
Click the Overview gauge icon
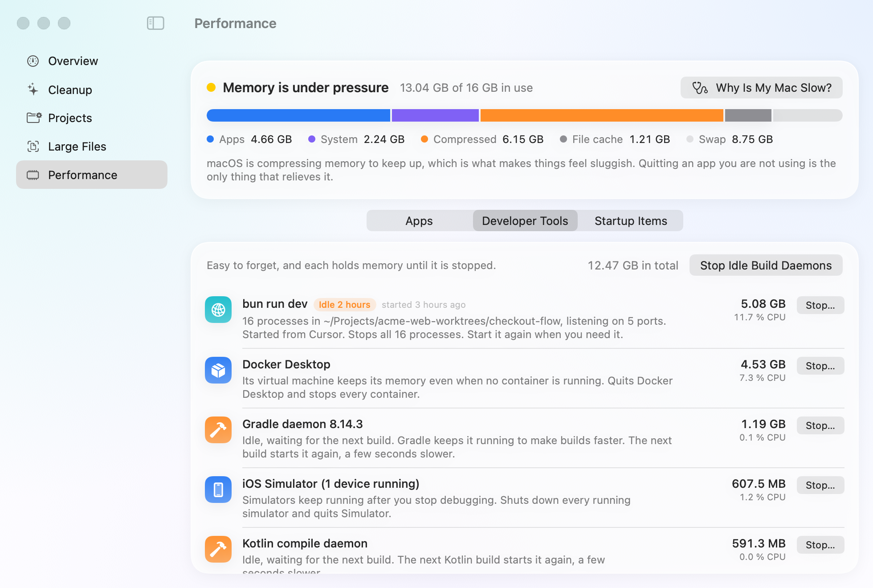(x=33, y=61)
